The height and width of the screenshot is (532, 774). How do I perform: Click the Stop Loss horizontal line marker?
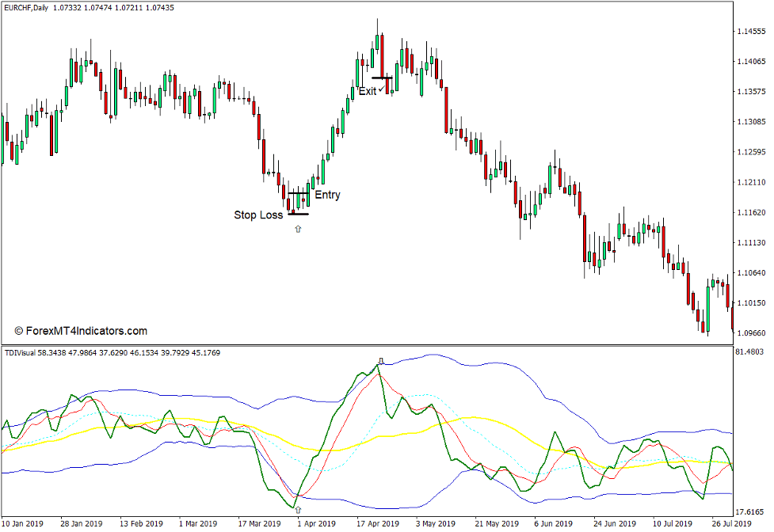tap(296, 212)
